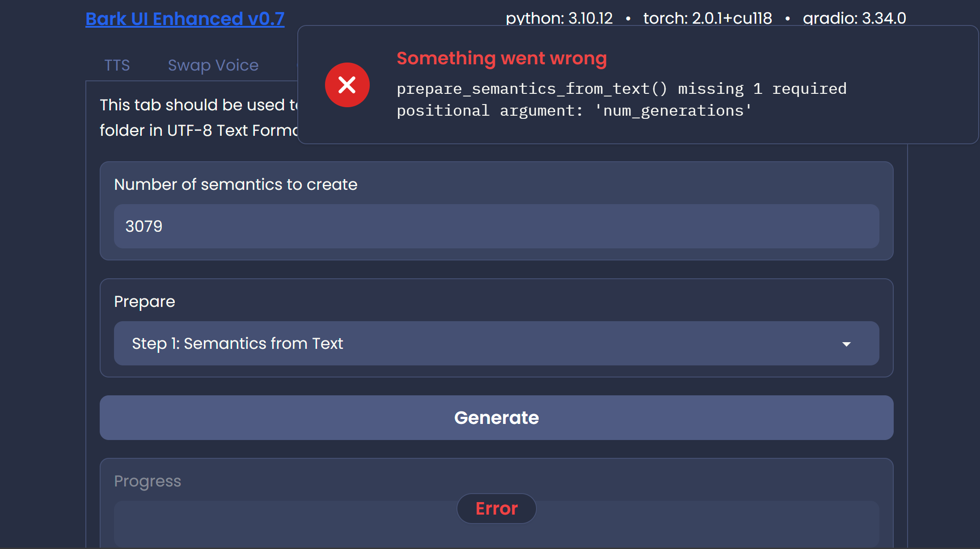Click the Something went wrong error message
The image size is (980, 549).
tap(502, 58)
